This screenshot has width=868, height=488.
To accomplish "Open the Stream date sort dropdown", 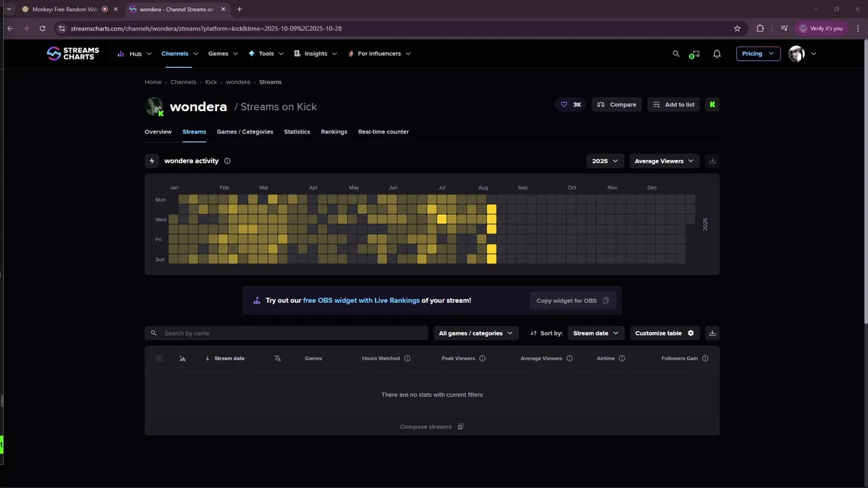I will coord(596,333).
